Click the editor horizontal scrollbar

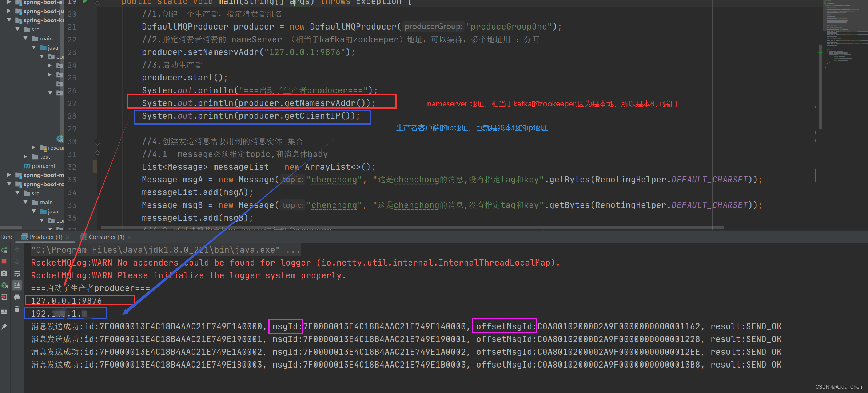point(412,228)
